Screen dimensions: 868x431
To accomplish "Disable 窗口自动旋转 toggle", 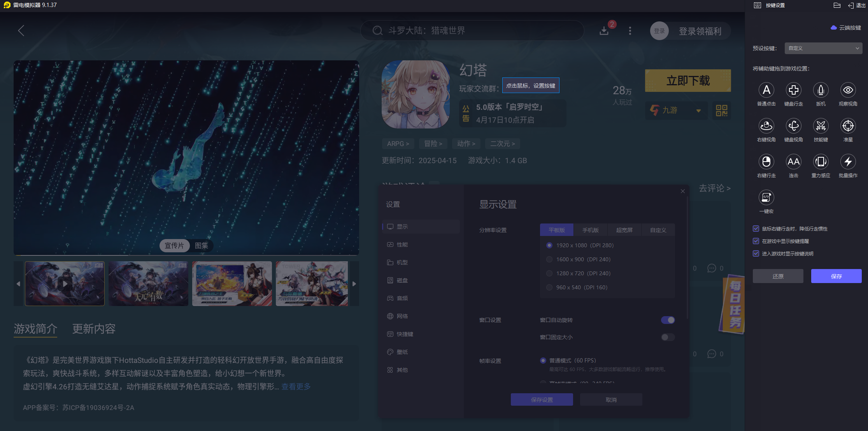I will (x=668, y=320).
